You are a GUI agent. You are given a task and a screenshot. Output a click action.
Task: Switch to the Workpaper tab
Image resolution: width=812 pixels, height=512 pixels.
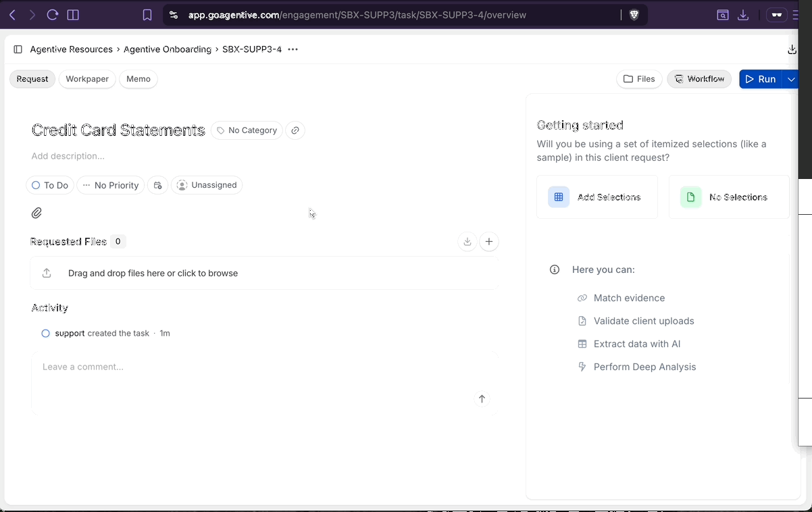[87, 79]
